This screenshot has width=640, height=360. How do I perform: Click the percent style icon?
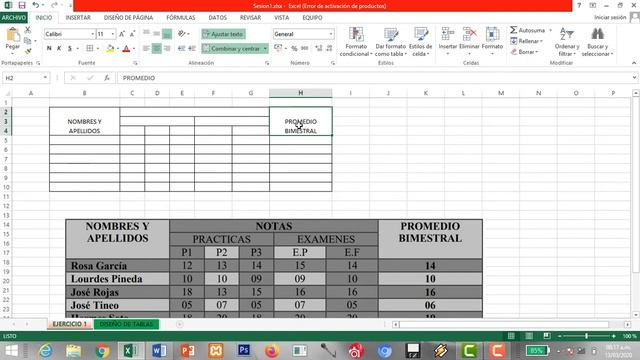[x=294, y=49]
